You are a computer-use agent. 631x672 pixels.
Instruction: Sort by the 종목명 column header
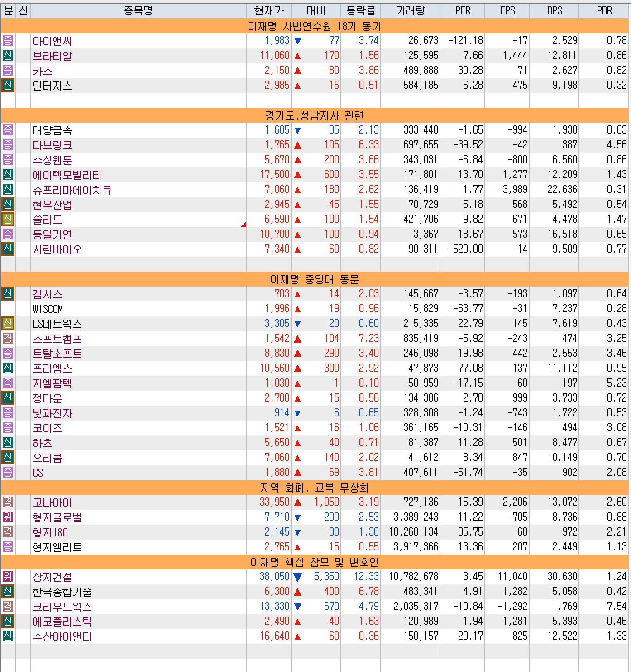(x=139, y=11)
